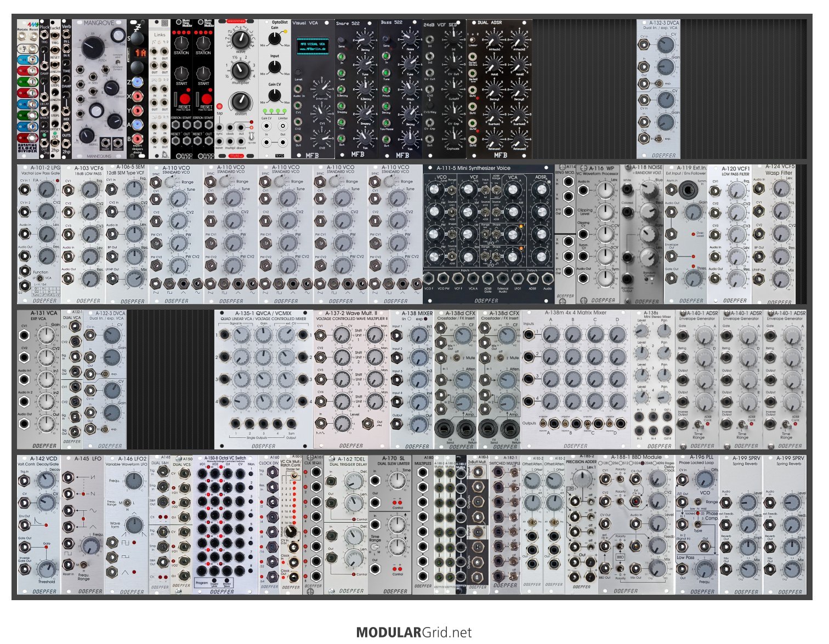This screenshot has height=644, width=829.
Task: Click the blue display on MFB Visual VCA
Action: [x=313, y=47]
